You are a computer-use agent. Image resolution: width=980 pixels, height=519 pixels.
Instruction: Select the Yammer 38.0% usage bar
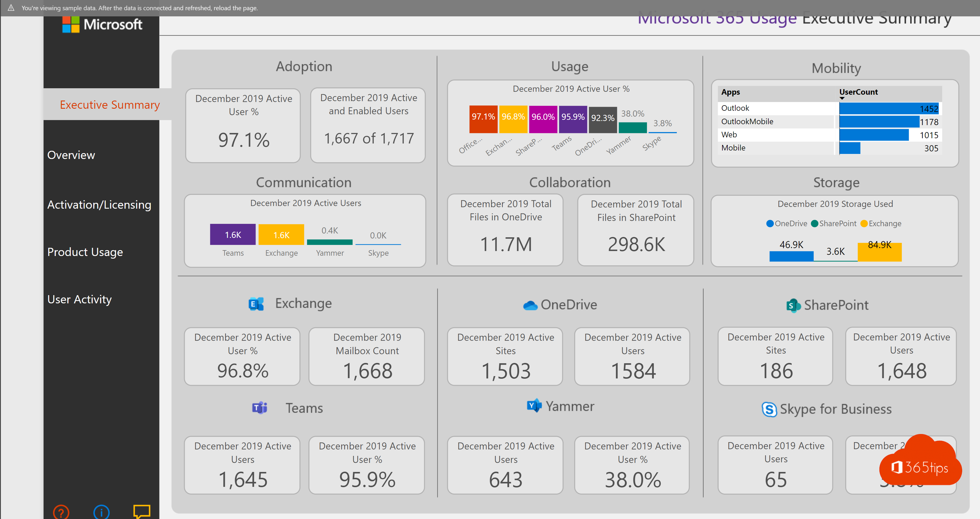[633, 128]
